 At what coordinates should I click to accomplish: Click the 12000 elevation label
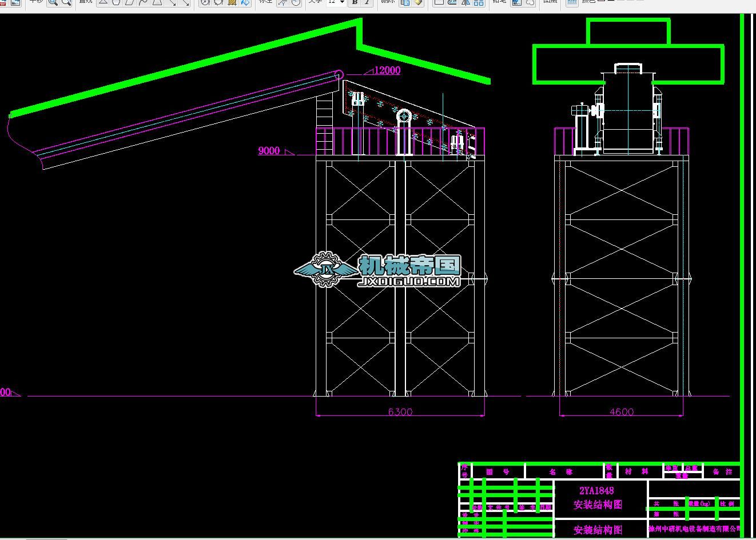(387, 70)
